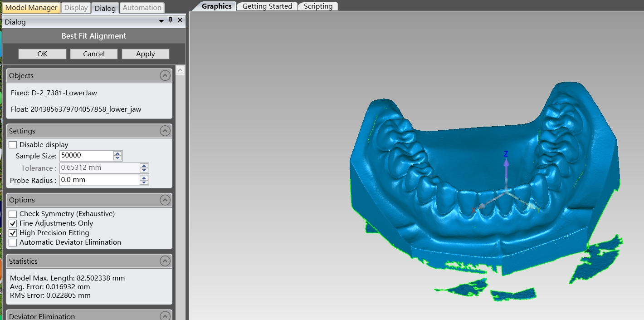
Task: Click the Deviator Elimination section header
Action: click(89, 315)
